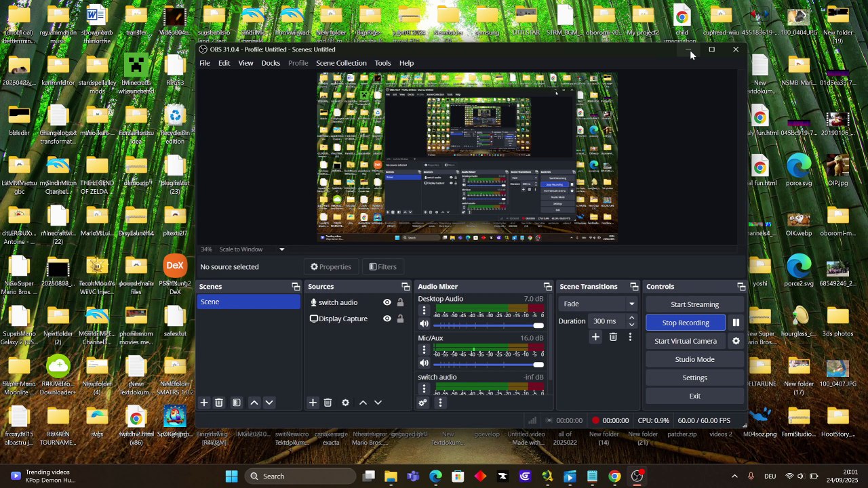Enable Studio Mode

tap(694, 359)
